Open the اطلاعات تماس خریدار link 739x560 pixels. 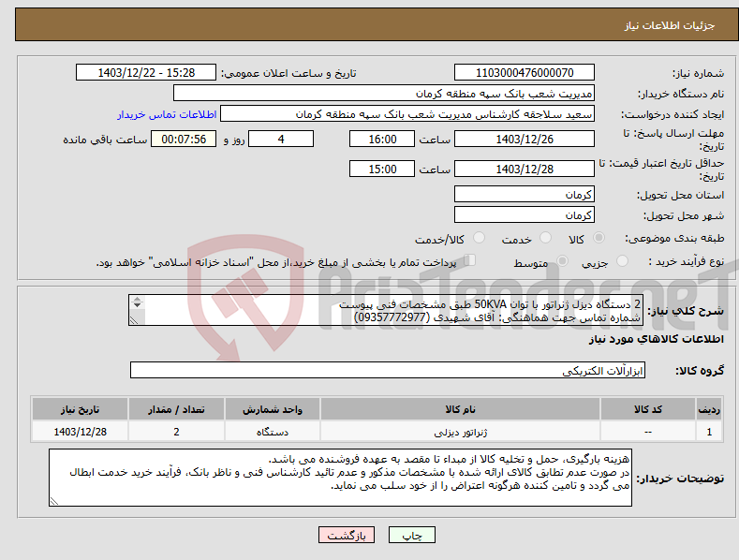[x=167, y=114]
